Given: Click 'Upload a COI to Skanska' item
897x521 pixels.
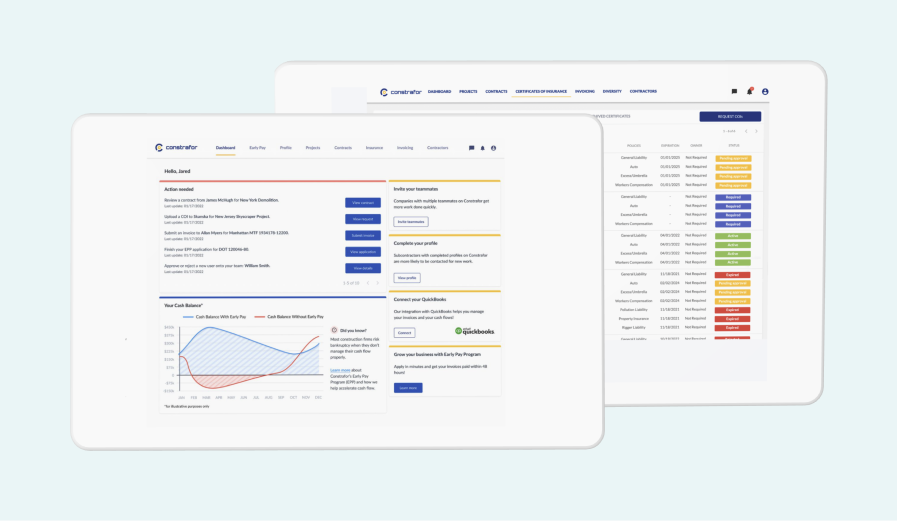Looking at the screenshot, I should (x=217, y=217).
